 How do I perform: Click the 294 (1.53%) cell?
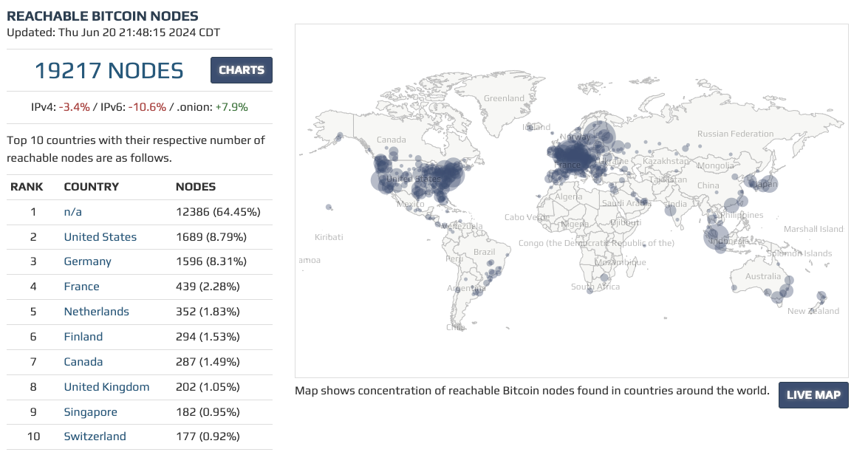[x=208, y=336]
